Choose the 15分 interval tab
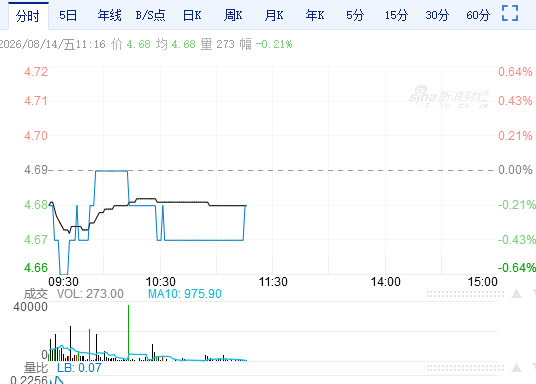 click(x=396, y=15)
